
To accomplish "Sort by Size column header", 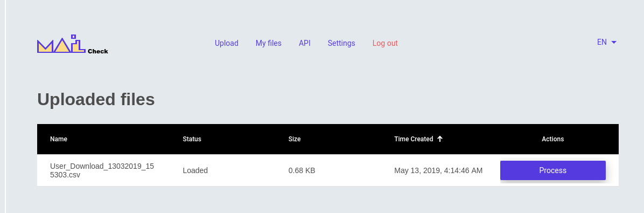I will [x=295, y=139].
